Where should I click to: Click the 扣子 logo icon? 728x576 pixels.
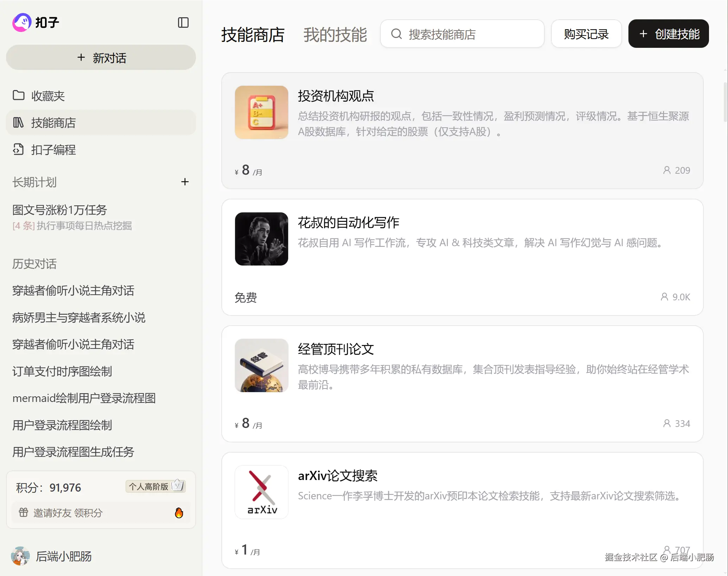point(22,23)
